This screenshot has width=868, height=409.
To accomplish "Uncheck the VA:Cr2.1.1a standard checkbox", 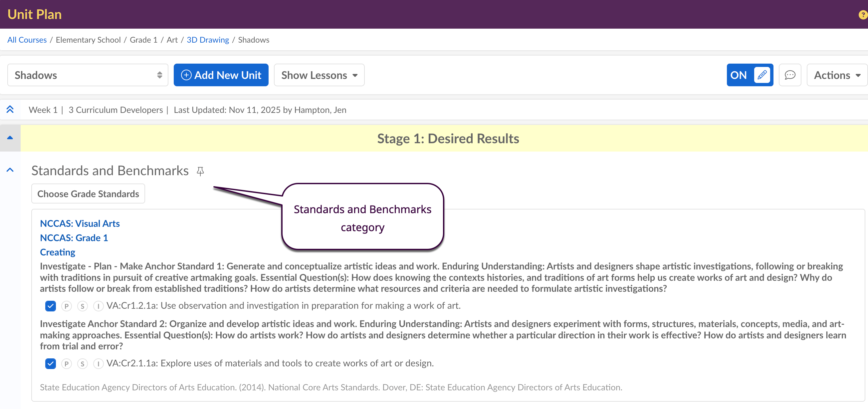I will click(51, 364).
